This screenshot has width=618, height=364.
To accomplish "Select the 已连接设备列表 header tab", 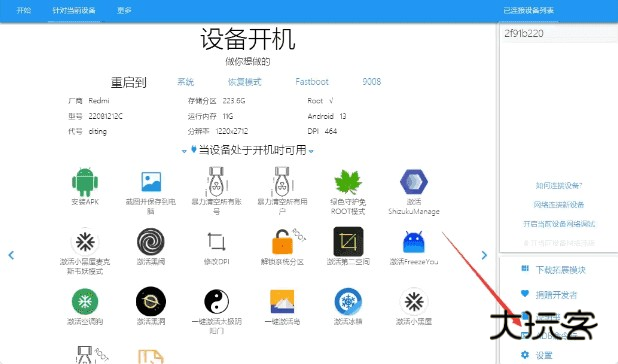I will [x=529, y=10].
